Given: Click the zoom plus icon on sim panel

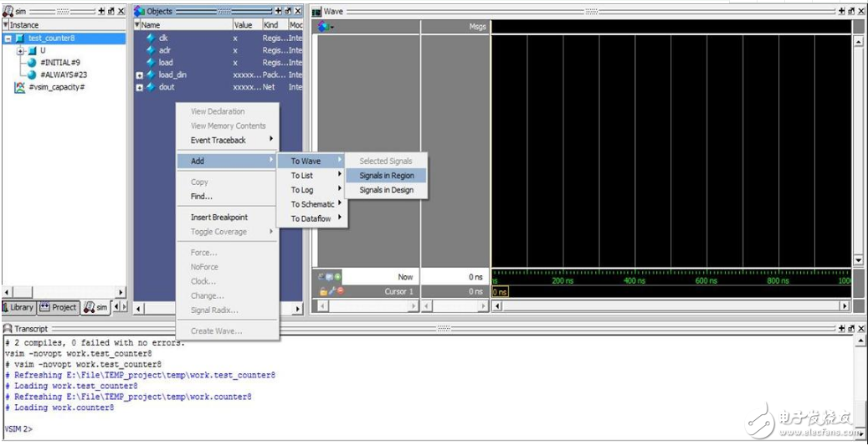Looking at the screenshot, I should coord(101,12).
